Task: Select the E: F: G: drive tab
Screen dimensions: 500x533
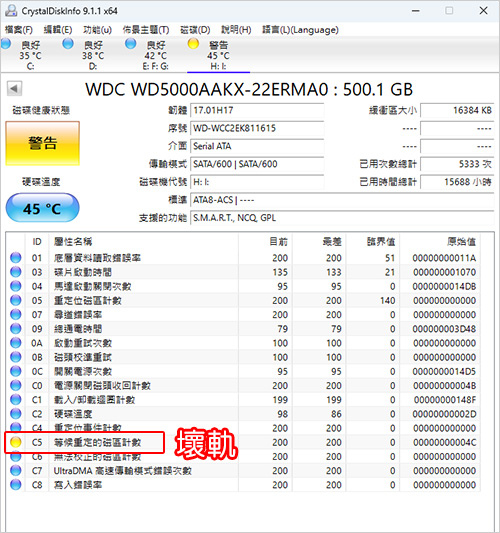Action: pyautogui.click(x=155, y=54)
